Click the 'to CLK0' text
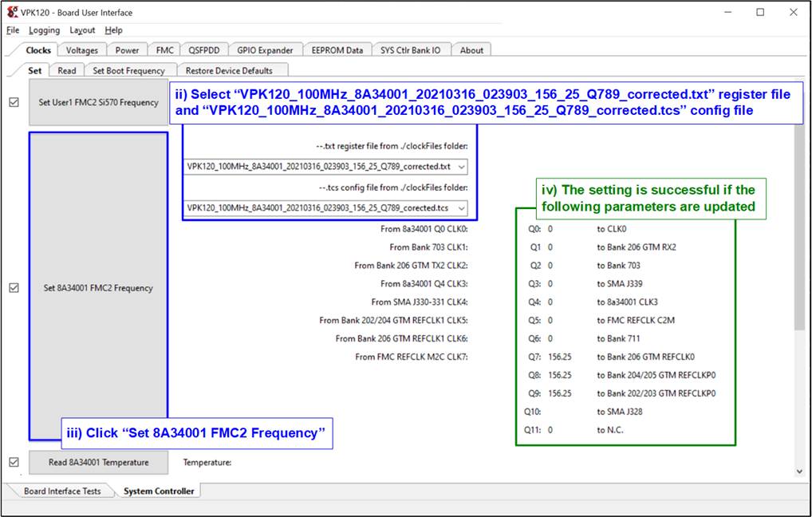This screenshot has height=517, width=812. [x=612, y=229]
